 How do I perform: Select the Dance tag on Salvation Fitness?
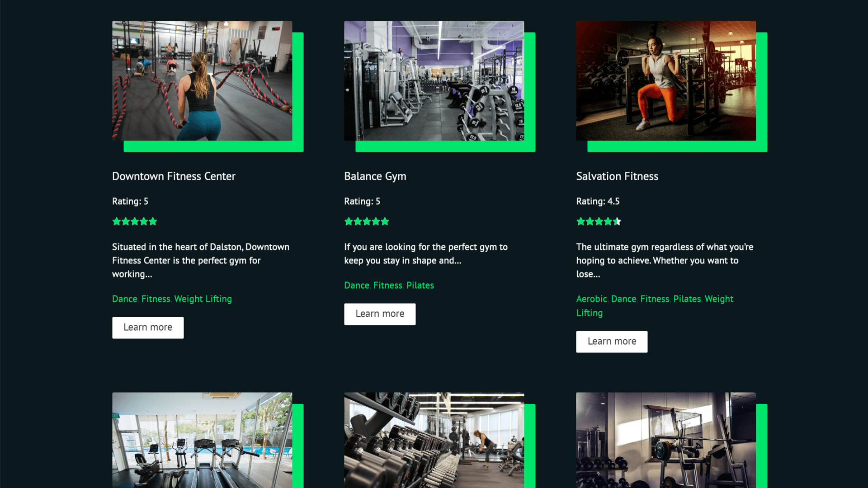point(623,299)
